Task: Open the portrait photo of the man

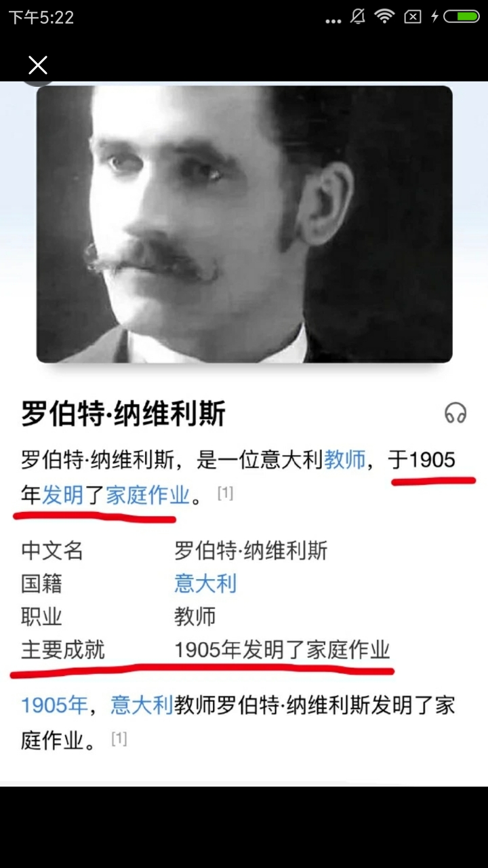Action: click(244, 224)
